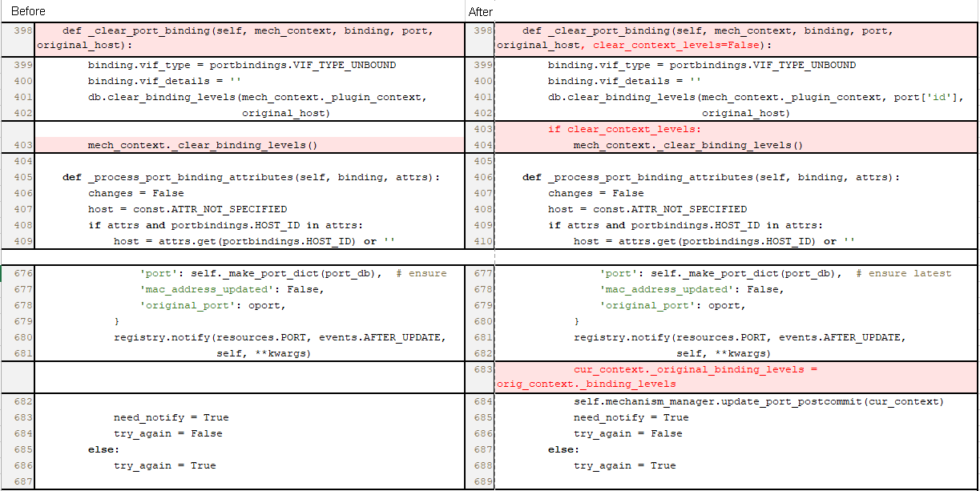This screenshot has height=491, width=980.
Task: Click "changes = False" in the Before pane
Action: tap(136, 193)
